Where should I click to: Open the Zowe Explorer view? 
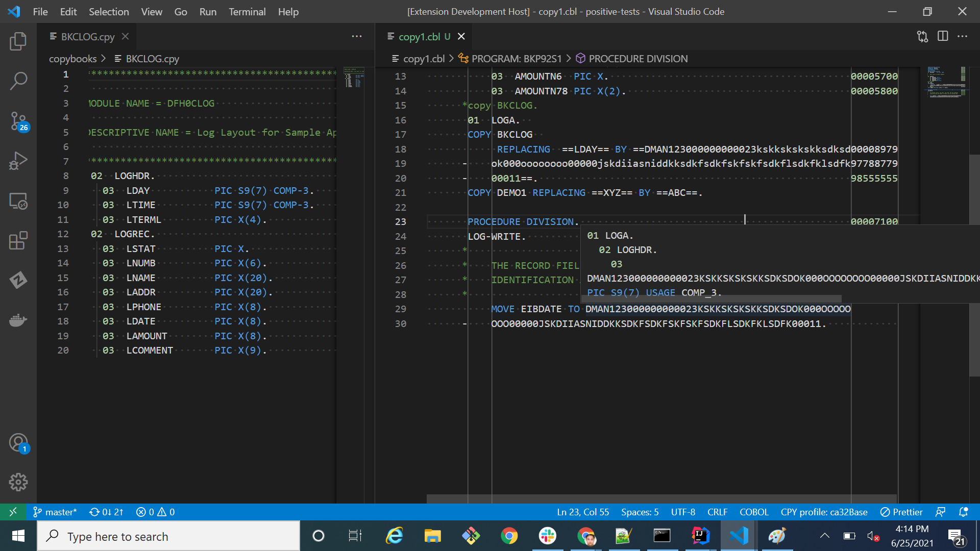click(x=18, y=280)
